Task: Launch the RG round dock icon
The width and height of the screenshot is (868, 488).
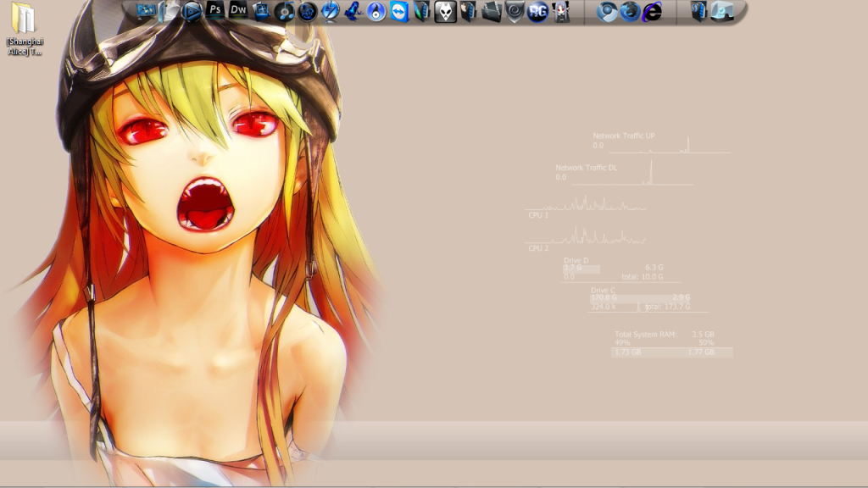Action: pos(537,12)
